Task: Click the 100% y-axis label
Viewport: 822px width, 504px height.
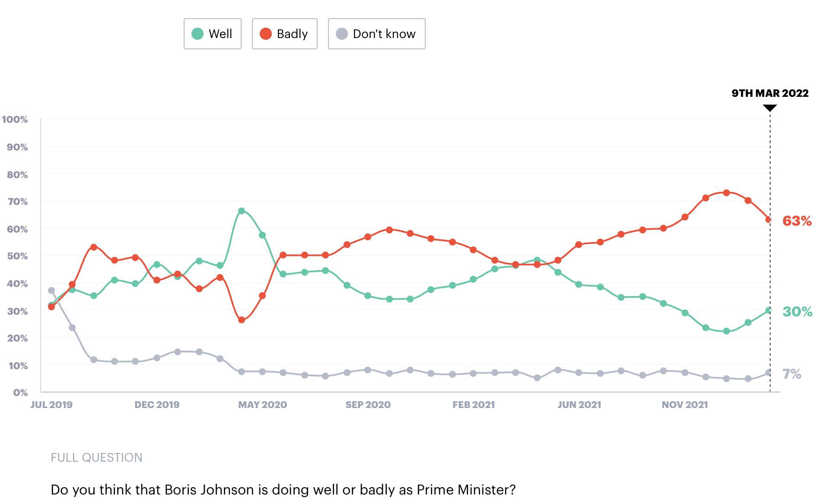Action: (15, 119)
